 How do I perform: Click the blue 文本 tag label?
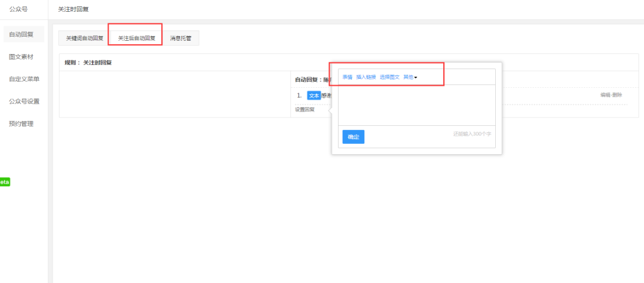[x=314, y=95]
